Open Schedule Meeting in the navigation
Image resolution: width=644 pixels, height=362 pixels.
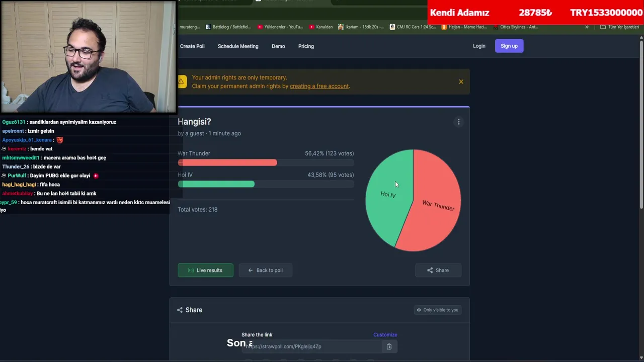(238, 46)
